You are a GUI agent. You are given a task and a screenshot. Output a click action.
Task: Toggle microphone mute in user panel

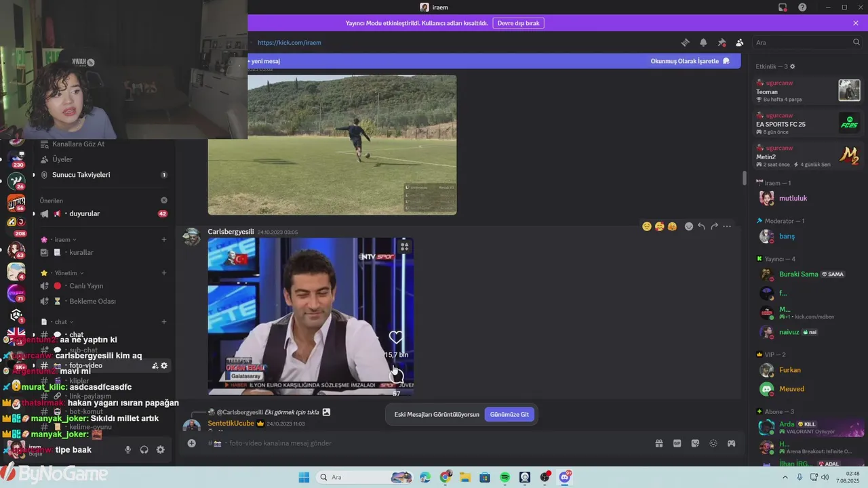pos(127,449)
